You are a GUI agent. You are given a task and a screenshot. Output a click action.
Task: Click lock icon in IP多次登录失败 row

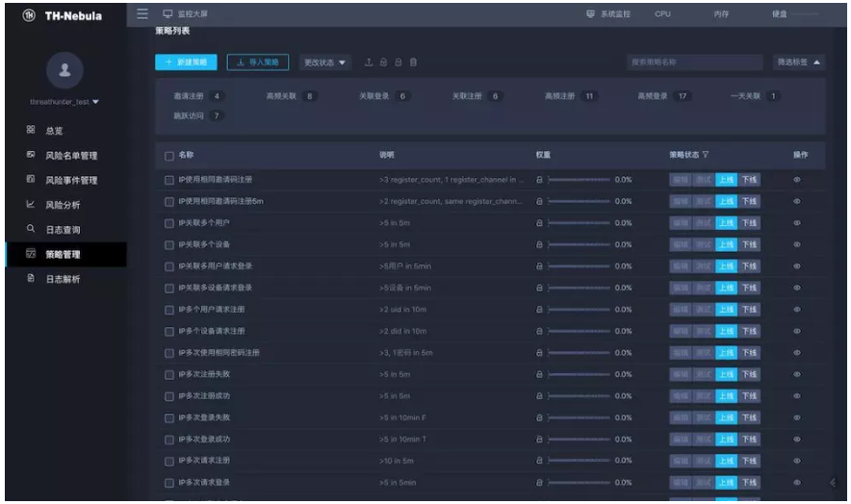[539, 417]
